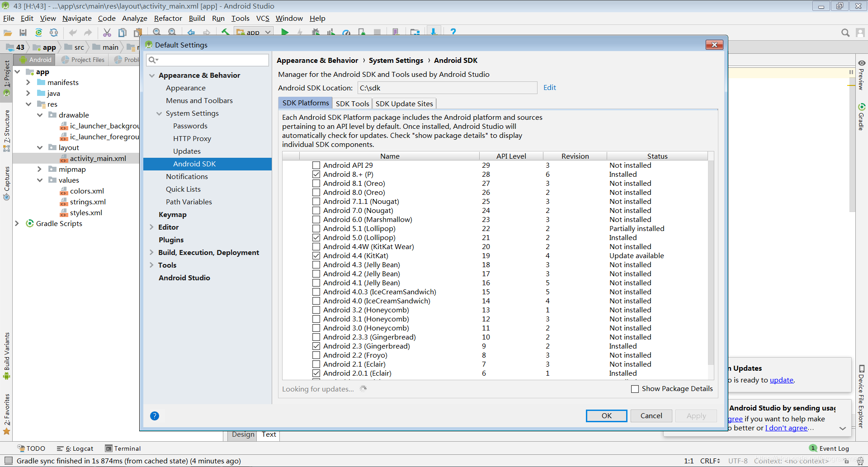Screen dimensions: 868x467
Task: Check the Android API 29 checkbox
Action: [x=316, y=165]
